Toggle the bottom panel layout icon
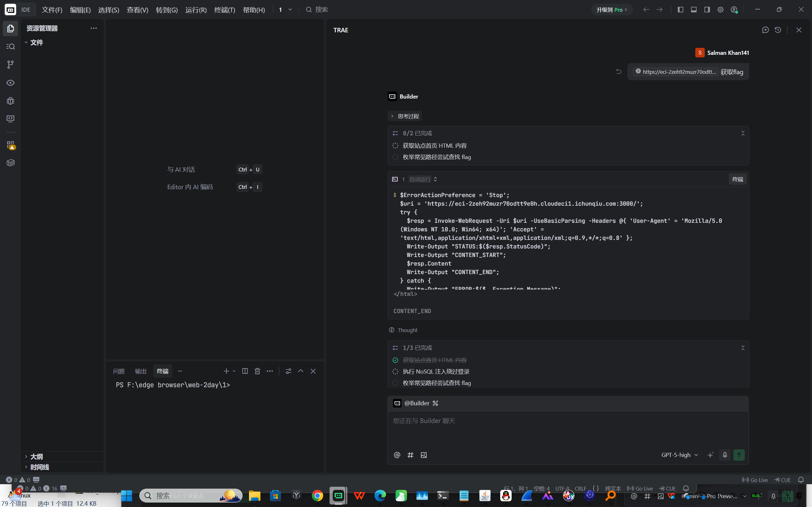 (x=694, y=10)
